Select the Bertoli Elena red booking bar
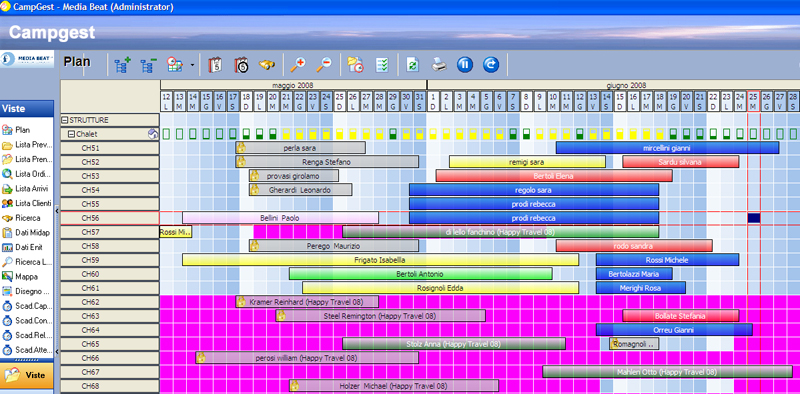 554,176
